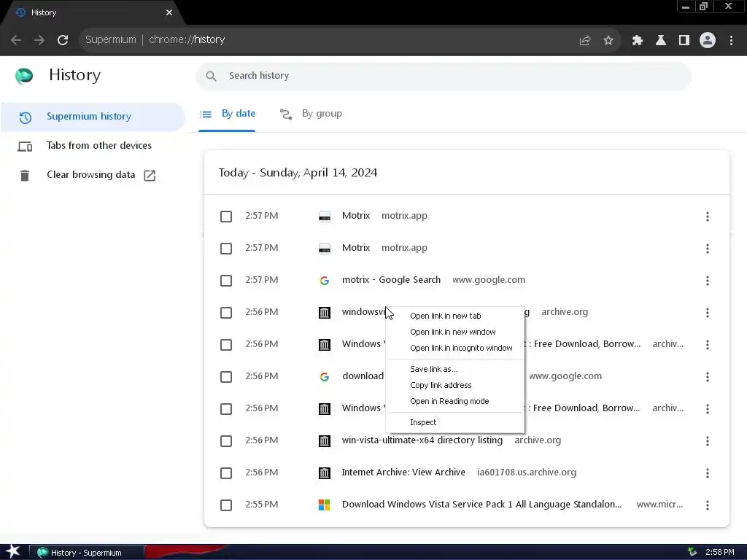Click the Microsoft favicon in the 2:55 PM row

(325, 505)
